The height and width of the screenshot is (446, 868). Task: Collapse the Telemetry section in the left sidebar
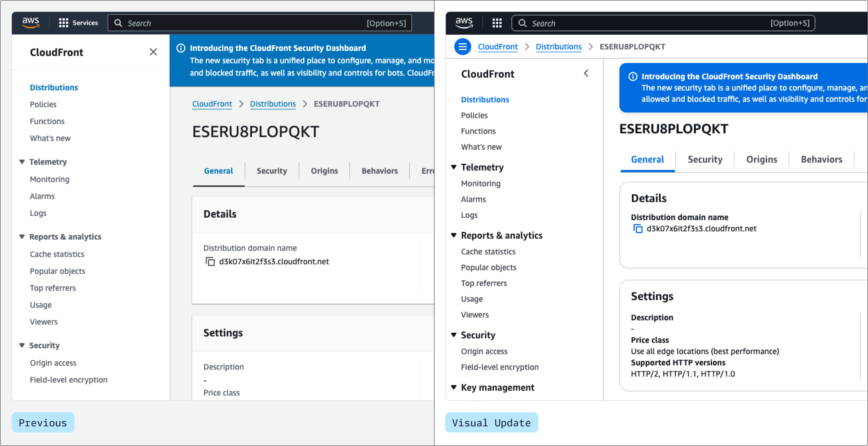click(x=22, y=162)
